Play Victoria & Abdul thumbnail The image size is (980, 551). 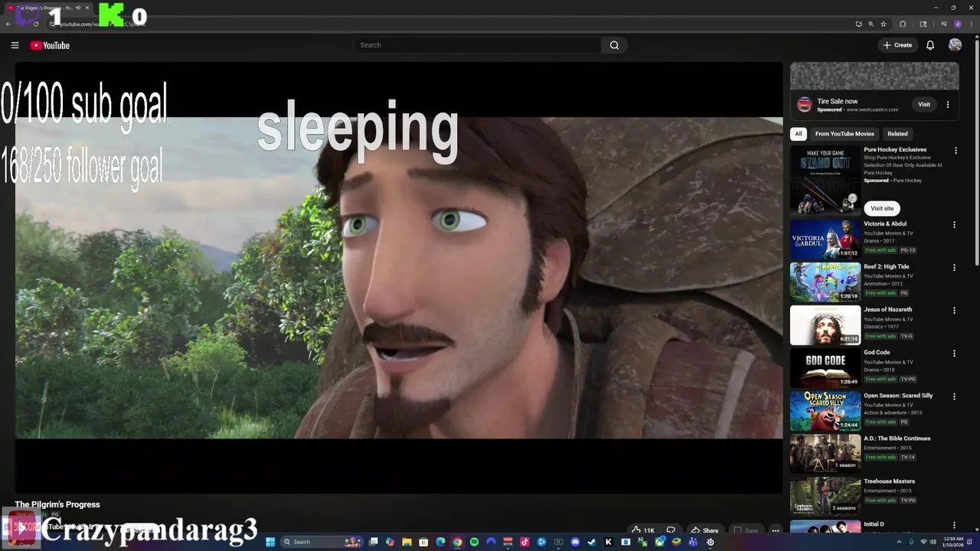(x=825, y=239)
